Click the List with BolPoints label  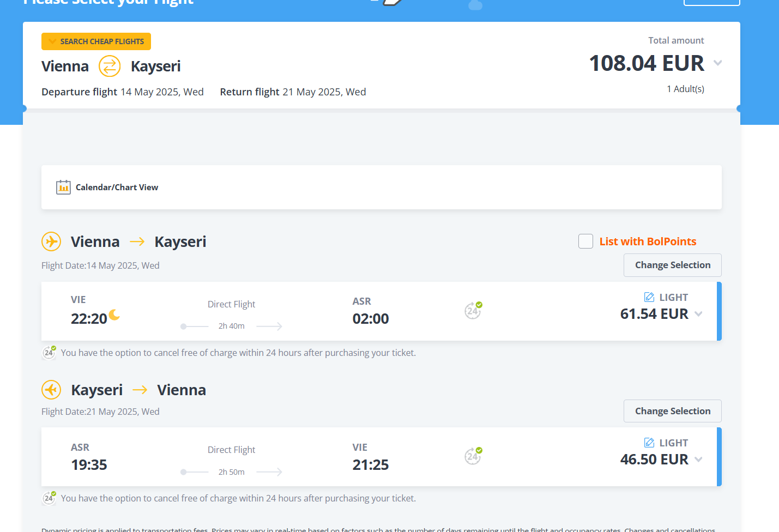pyautogui.click(x=648, y=241)
